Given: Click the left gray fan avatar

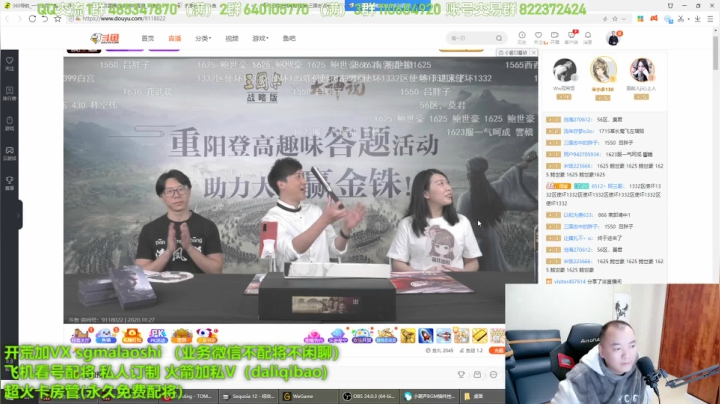Looking at the screenshot, I should 564,70.
